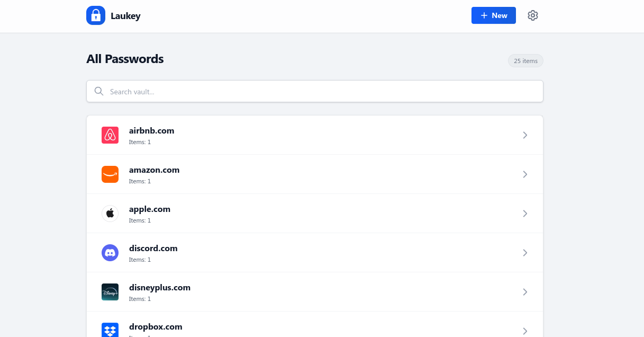Open the disneyplus.com entry title

[x=160, y=288]
